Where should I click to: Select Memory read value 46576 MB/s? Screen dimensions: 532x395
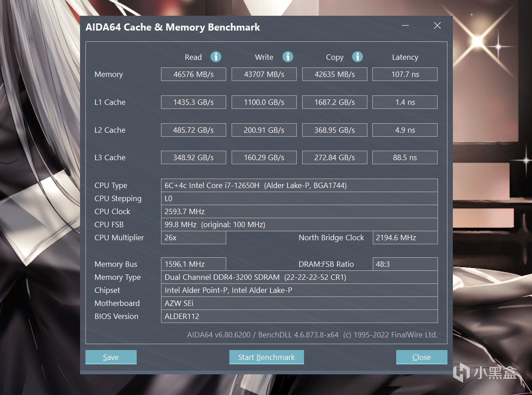coord(193,74)
